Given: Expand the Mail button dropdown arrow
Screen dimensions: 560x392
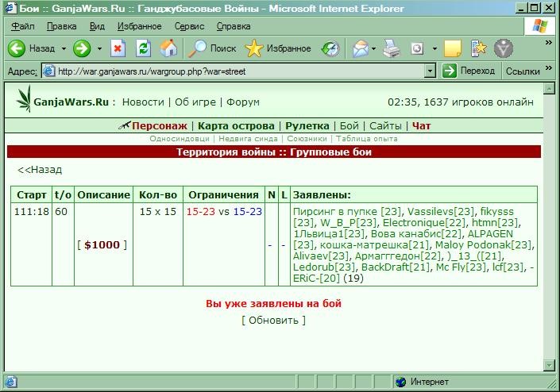Looking at the screenshot, I should click(373, 48).
